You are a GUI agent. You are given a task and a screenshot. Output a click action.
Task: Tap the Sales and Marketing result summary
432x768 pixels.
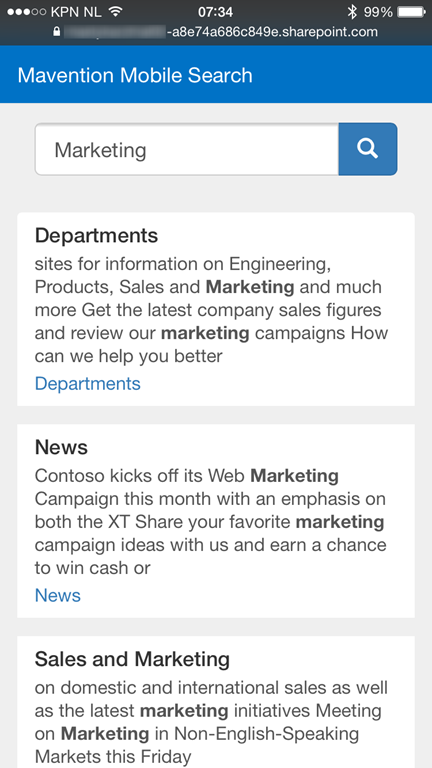(212, 722)
